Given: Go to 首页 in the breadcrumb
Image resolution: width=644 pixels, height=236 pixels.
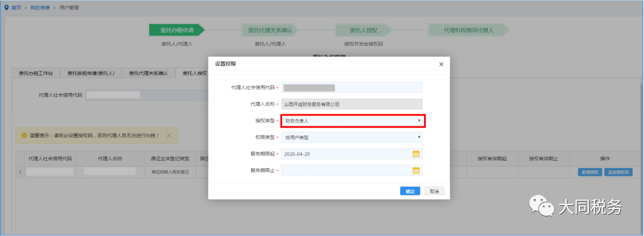Looking at the screenshot, I should pos(16,8).
